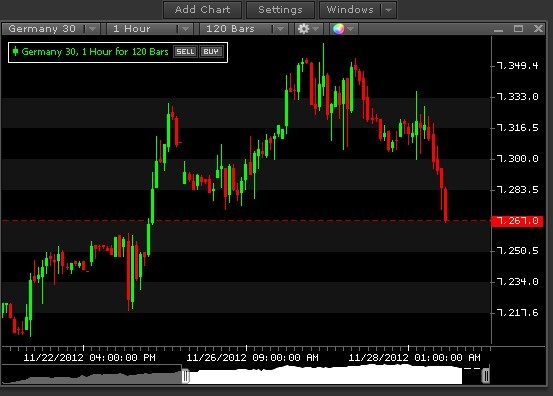This screenshot has width=553, height=396.
Task: Click the 7,283.5 price axis label
Action: coord(517,190)
